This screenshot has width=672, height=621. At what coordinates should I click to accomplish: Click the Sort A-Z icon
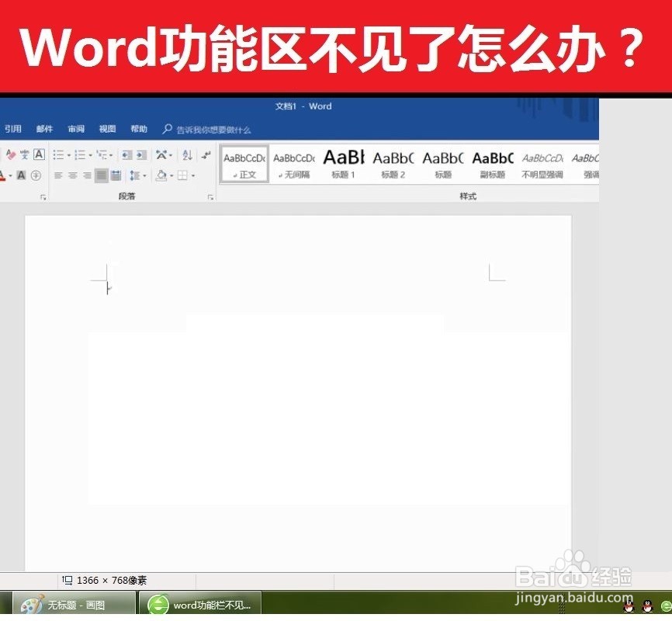tap(187, 154)
